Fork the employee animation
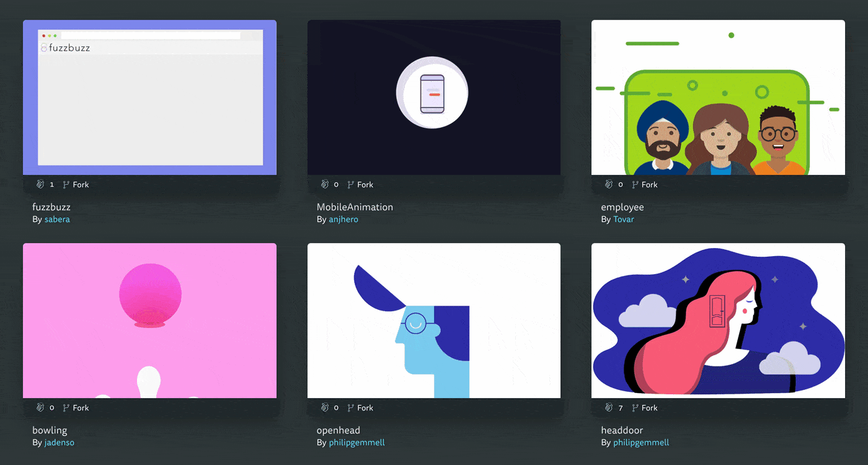This screenshot has width=868, height=465. (x=635, y=185)
